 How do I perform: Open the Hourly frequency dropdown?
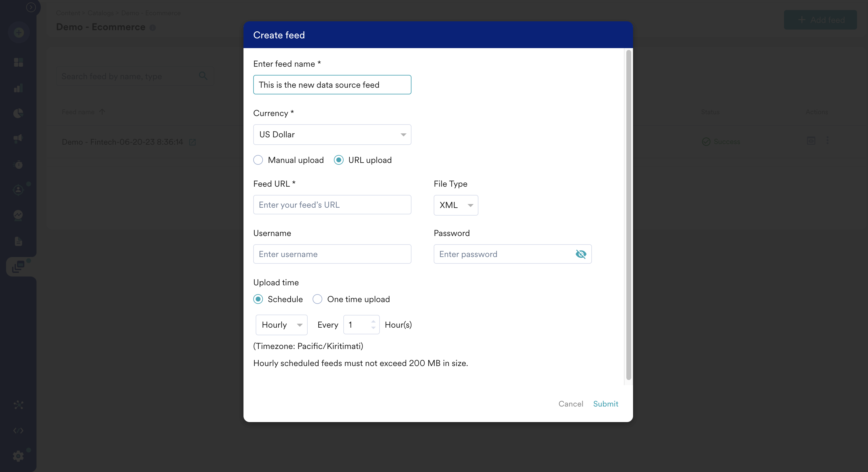pyautogui.click(x=281, y=325)
